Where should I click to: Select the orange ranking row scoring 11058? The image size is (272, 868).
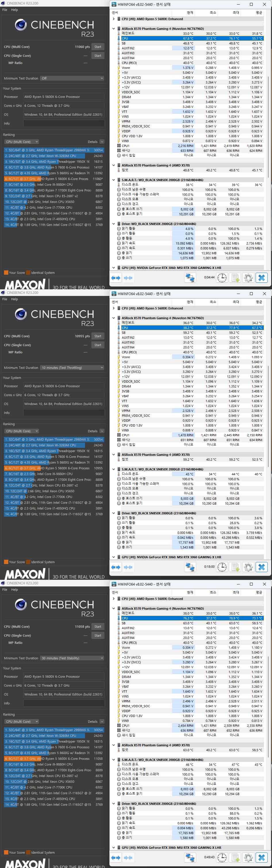(54, 759)
